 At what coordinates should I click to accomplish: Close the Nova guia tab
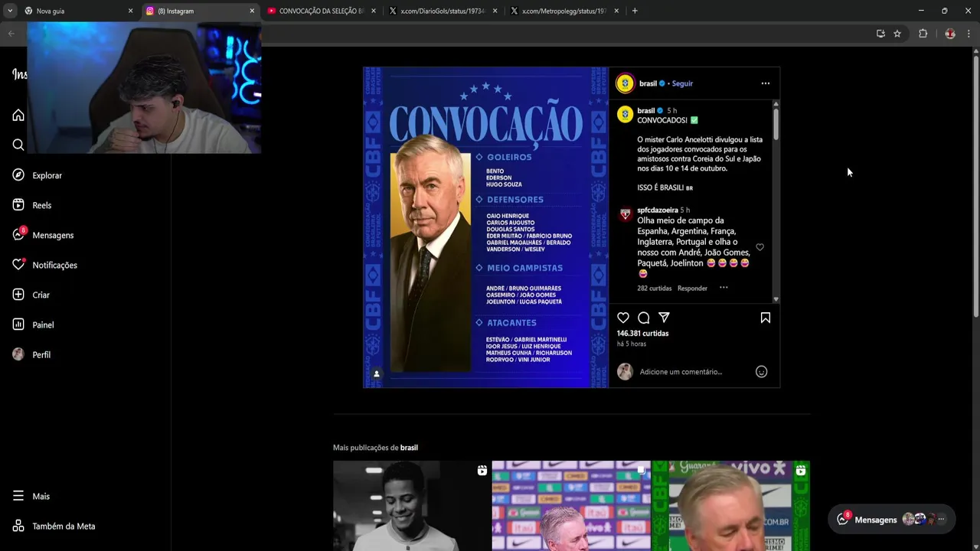[x=130, y=11]
